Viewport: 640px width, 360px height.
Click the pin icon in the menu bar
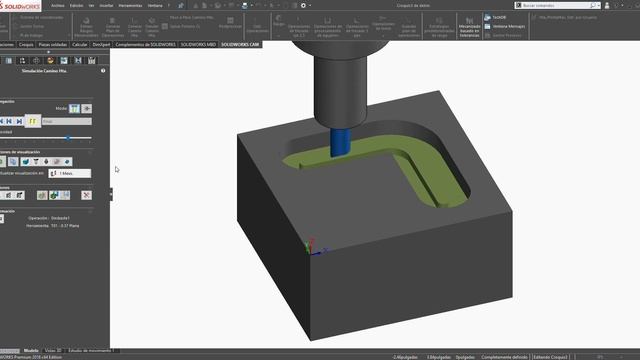[181, 6]
